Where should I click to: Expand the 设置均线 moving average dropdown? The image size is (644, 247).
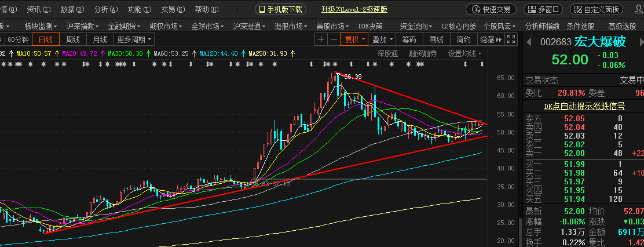pos(464,53)
